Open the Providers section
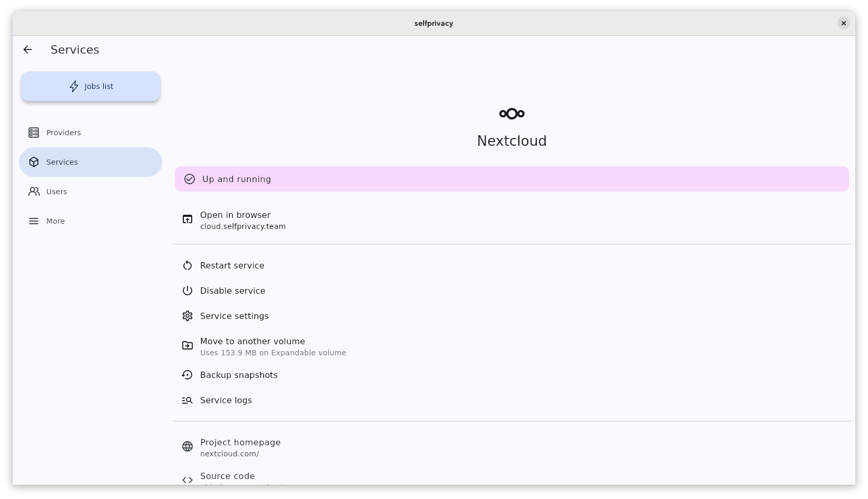Viewport: 868px width, 499px height. click(x=91, y=133)
